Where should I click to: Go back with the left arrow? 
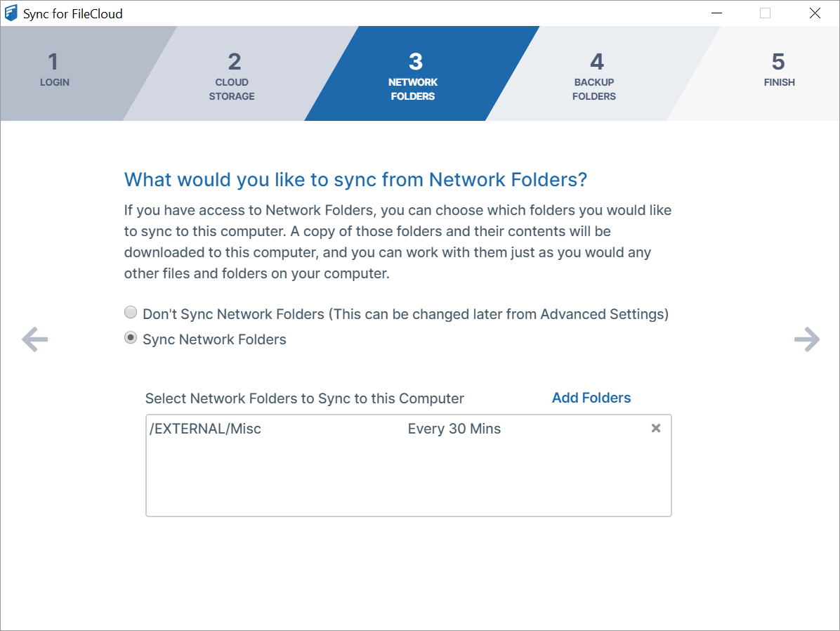(34, 340)
